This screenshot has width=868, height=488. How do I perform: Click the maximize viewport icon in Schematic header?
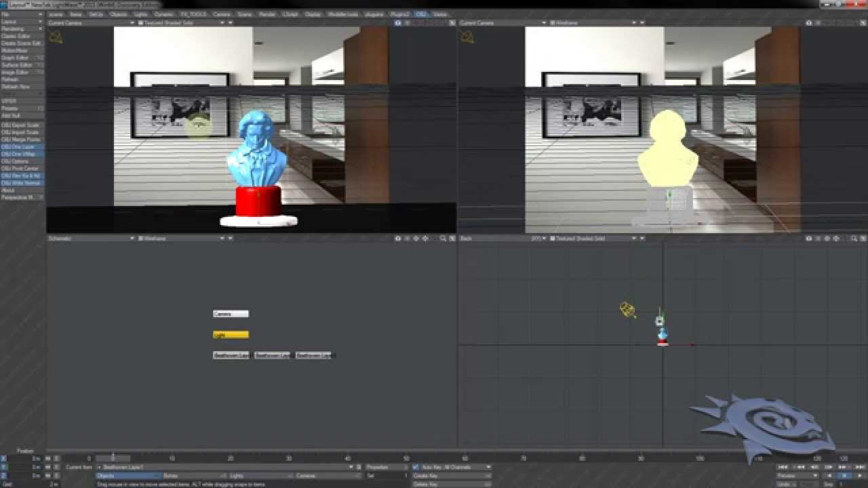tap(452, 239)
